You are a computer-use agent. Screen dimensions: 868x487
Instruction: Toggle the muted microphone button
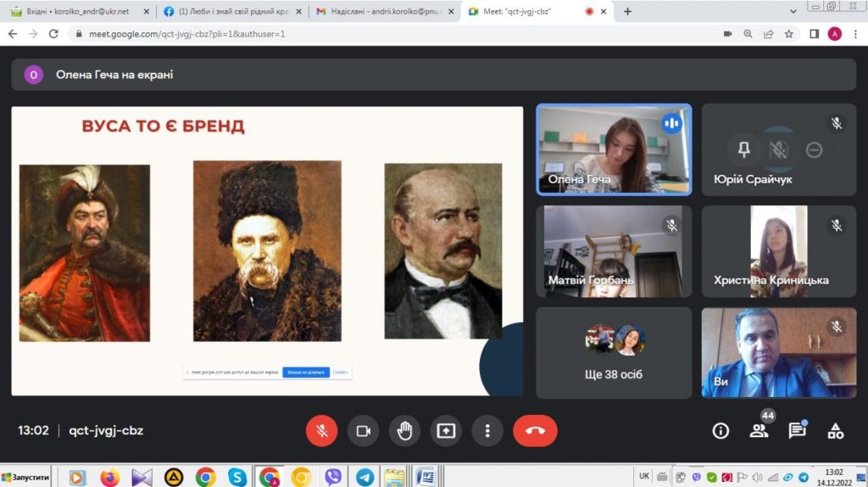tap(322, 431)
